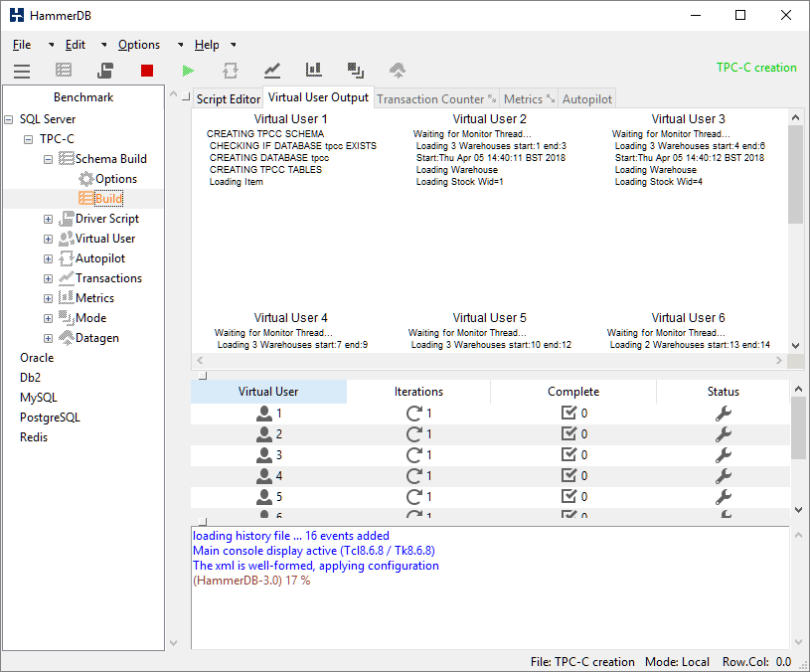Screen dimensions: 810x672
Task: Click the Complete column header
Action: click(x=573, y=392)
